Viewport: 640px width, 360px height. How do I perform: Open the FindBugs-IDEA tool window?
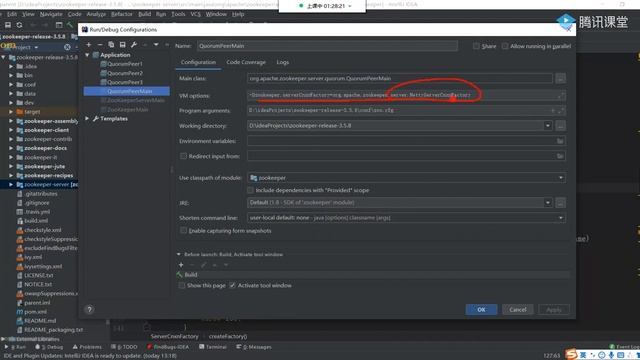[168, 347]
